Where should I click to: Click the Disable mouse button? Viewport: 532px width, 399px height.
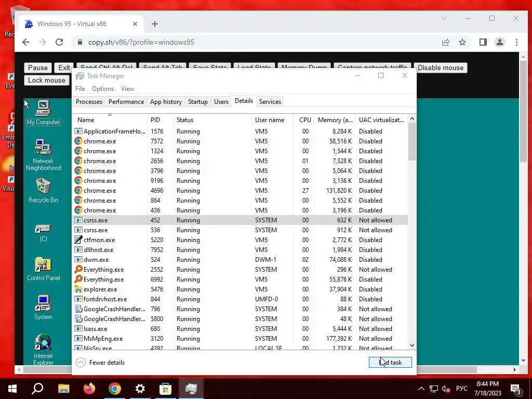tap(441, 68)
